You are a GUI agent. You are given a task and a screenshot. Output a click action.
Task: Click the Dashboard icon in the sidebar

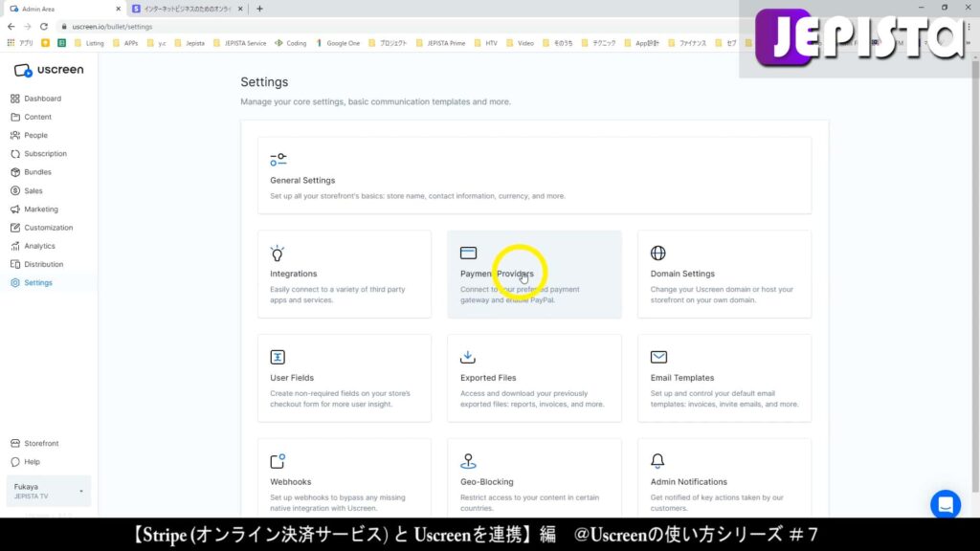15,99
